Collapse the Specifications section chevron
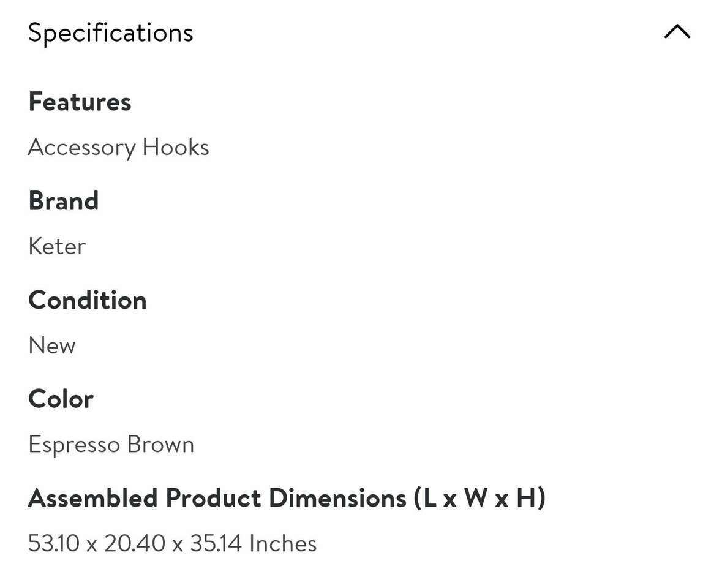 677,32
